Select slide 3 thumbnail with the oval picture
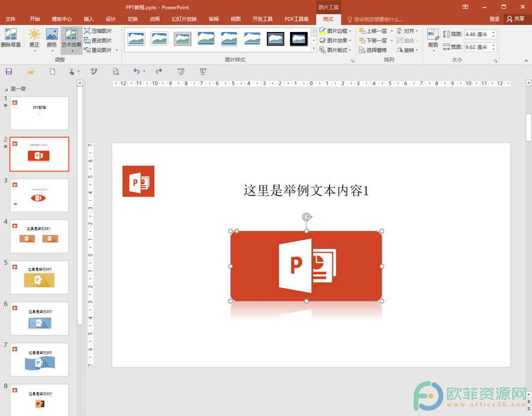532x416 pixels. 40,195
